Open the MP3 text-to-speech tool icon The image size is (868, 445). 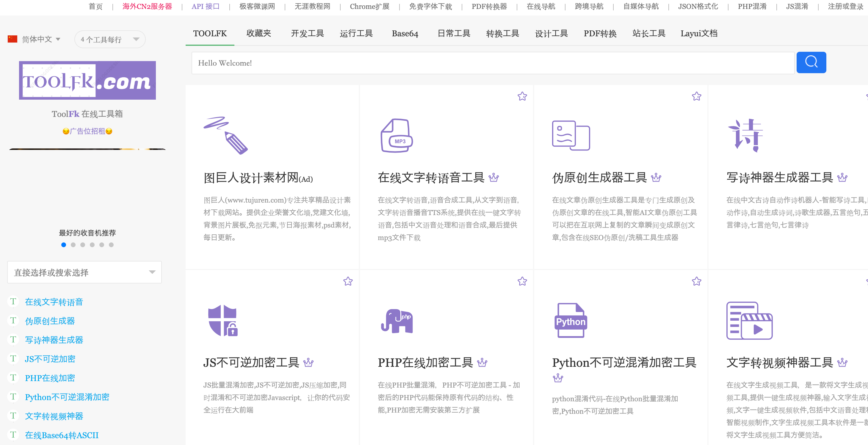pyautogui.click(x=397, y=135)
